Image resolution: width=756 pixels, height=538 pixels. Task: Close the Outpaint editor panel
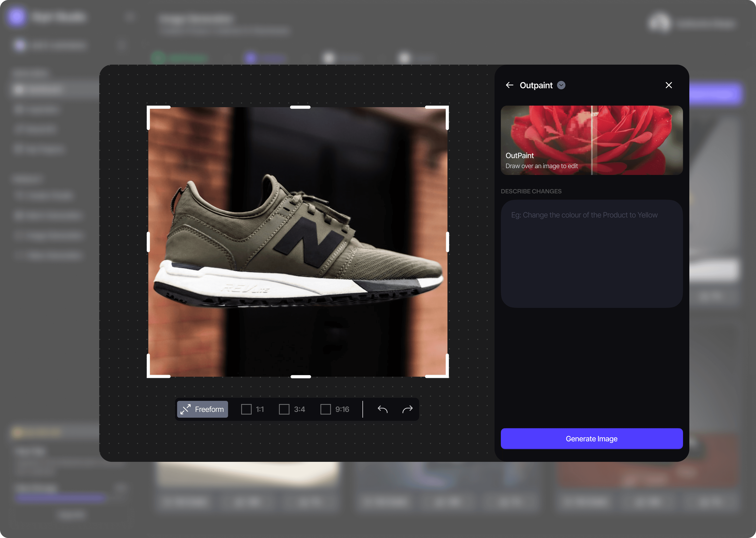pos(669,85)
